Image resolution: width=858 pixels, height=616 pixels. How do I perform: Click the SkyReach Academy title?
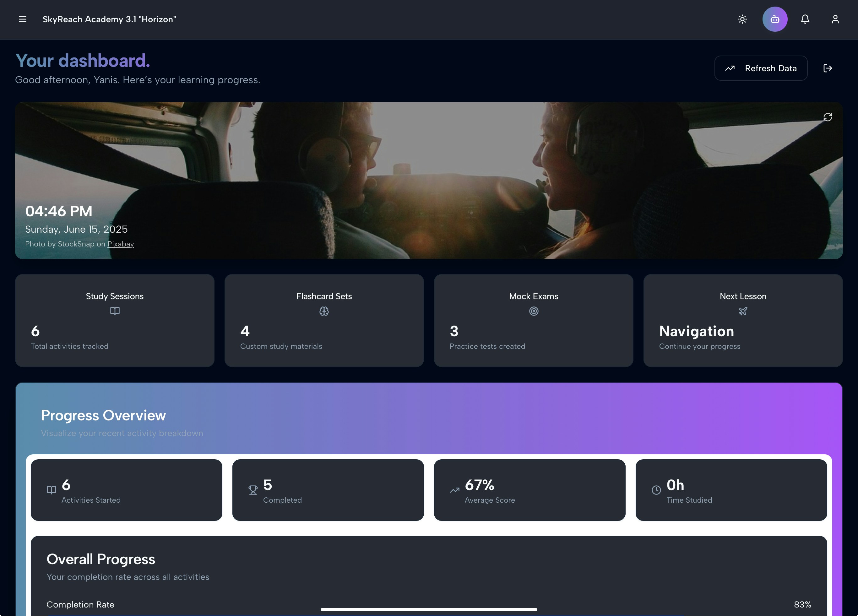click(x=109, y=19)
